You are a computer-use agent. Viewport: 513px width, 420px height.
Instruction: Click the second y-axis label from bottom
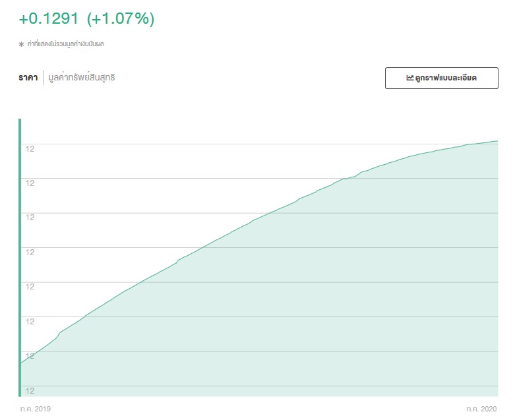click(30, 356)
